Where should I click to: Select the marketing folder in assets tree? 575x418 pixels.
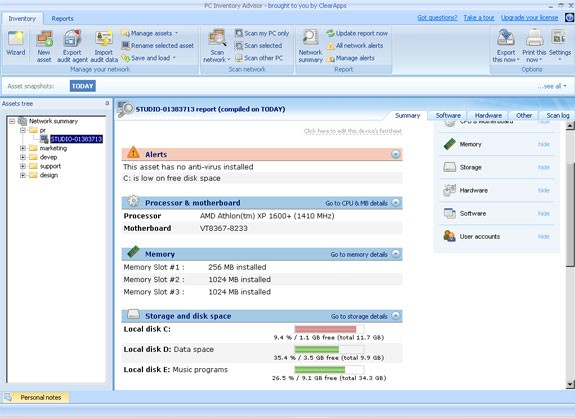pyautogui.click(x=53, y=148)
